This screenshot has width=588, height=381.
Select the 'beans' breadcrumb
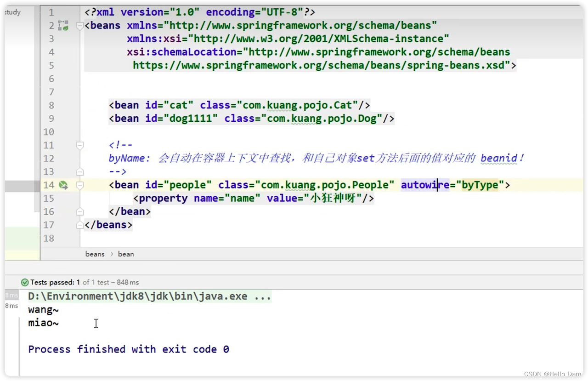pyautogui.click(x=95, y=254)
